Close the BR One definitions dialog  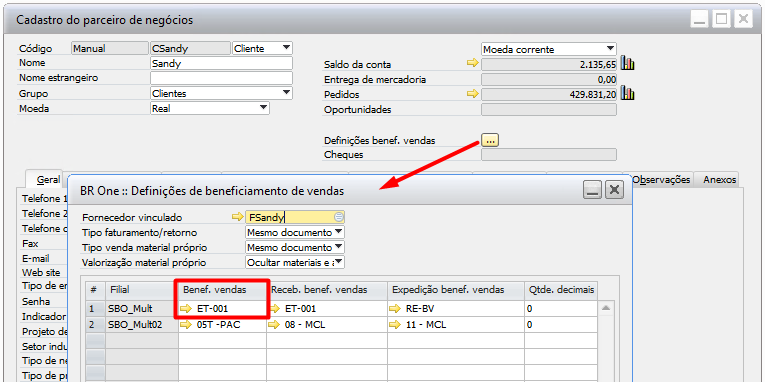pos(615,190)
